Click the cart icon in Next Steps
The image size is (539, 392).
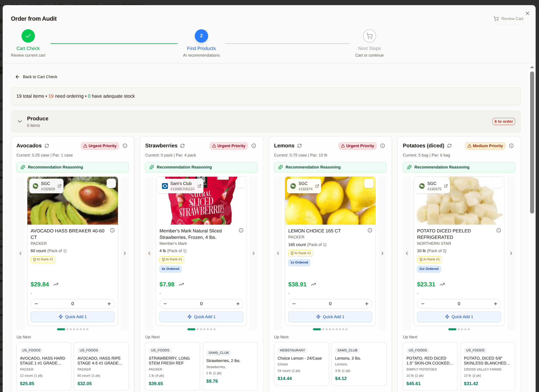click(x=369, y=36)
